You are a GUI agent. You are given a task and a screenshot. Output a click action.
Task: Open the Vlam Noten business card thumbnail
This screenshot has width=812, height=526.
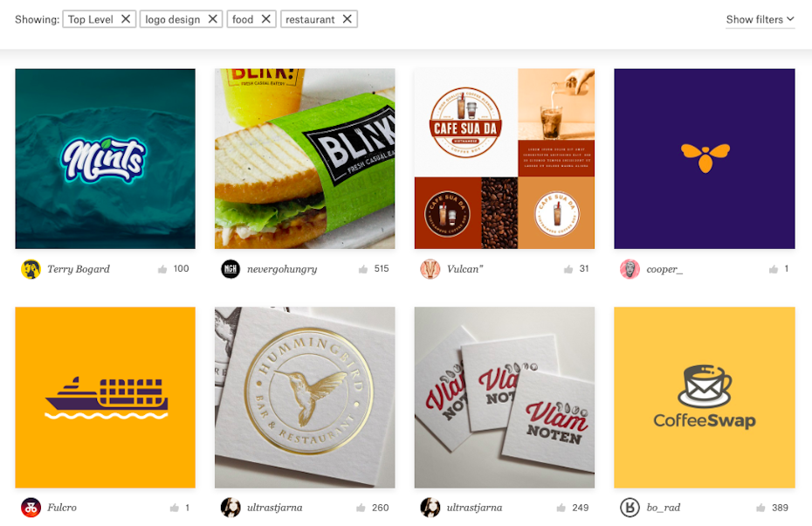[x=505, y=398]
